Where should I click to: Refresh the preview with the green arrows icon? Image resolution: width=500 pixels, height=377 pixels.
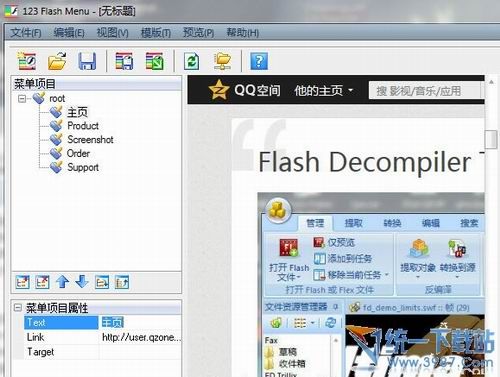coord(192,61)
